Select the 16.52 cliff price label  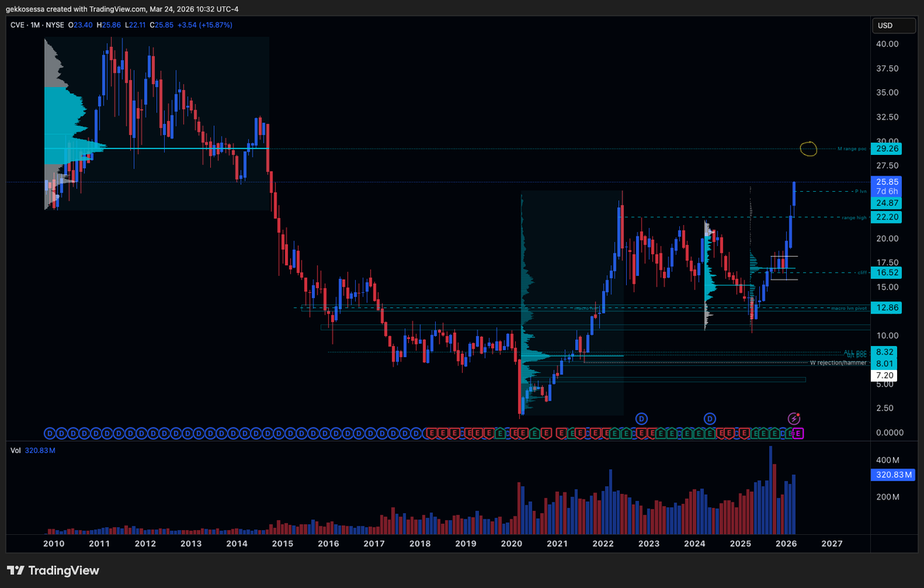tap(888, 273)
